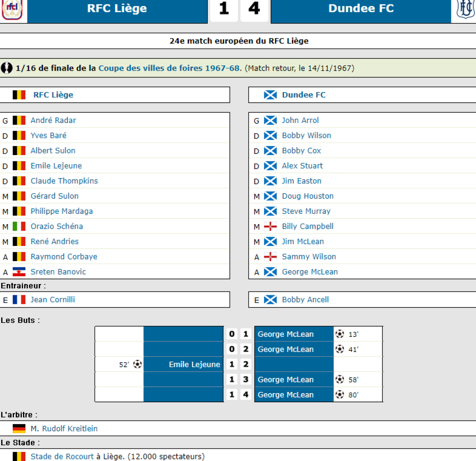Click the Yugoslav flag beside Sreten Banovic

19,272
